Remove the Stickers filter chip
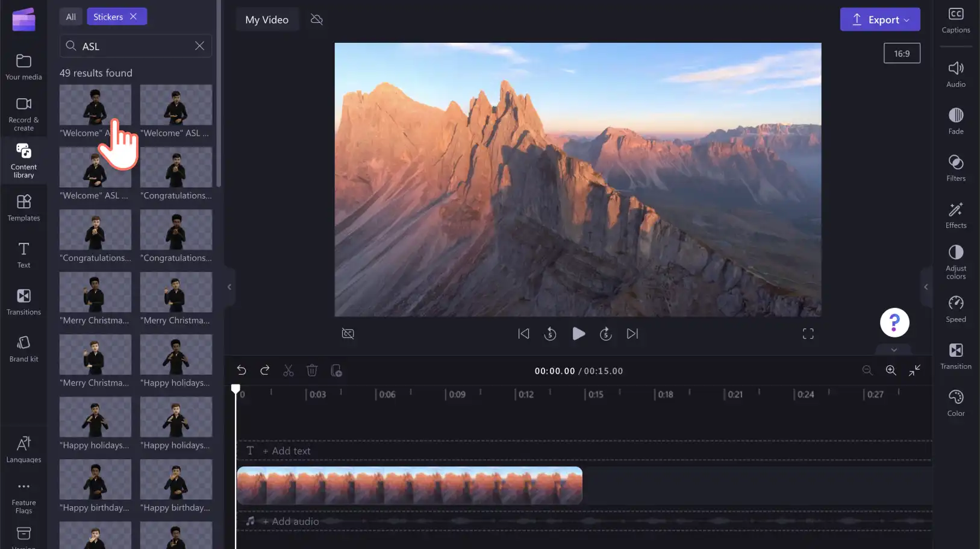980x549 pixels. 134,17
